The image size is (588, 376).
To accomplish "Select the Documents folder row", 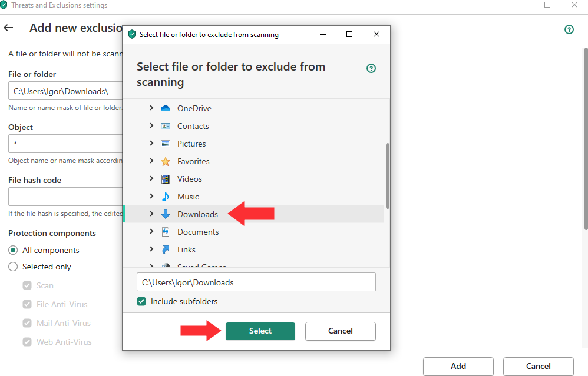I will 253,232.
